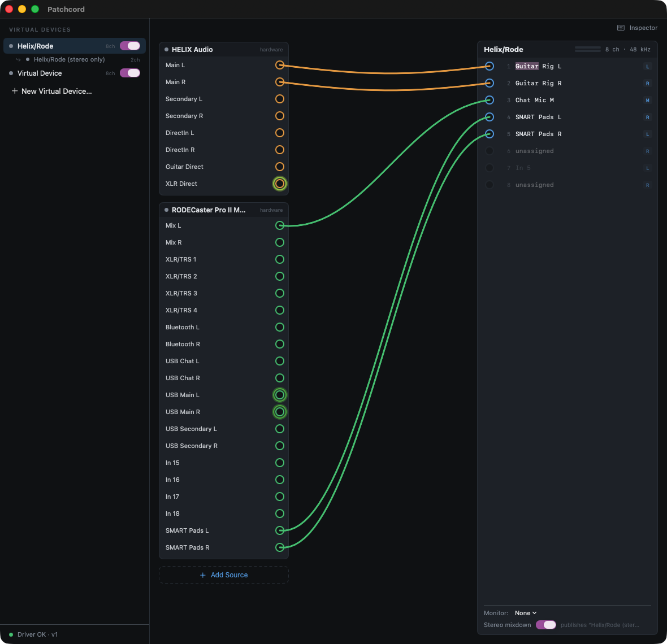Click input port of channel 5 SMART Pads R
Screen dimensions: 667x644
489,134
